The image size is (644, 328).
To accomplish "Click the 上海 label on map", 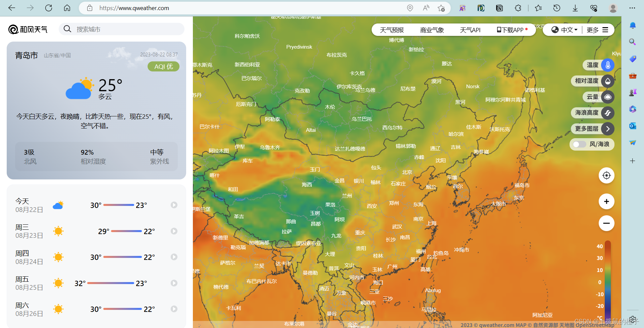I will point(432,223).
